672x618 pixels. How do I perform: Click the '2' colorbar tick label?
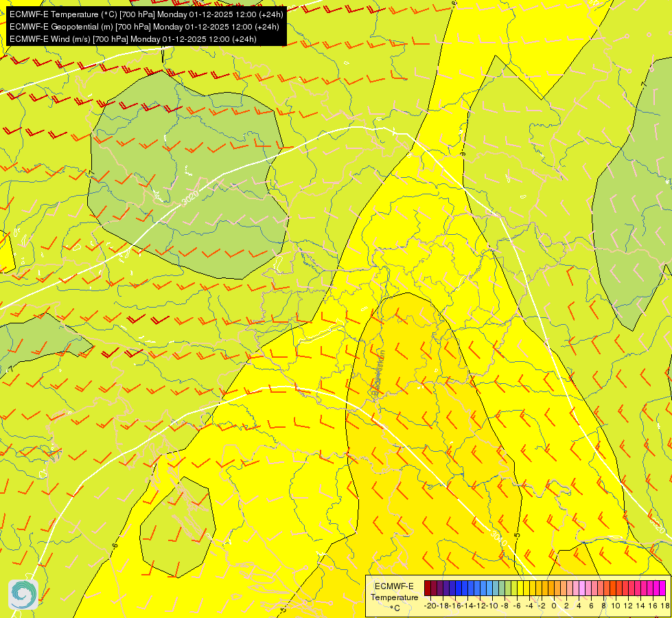click(566, 606)
